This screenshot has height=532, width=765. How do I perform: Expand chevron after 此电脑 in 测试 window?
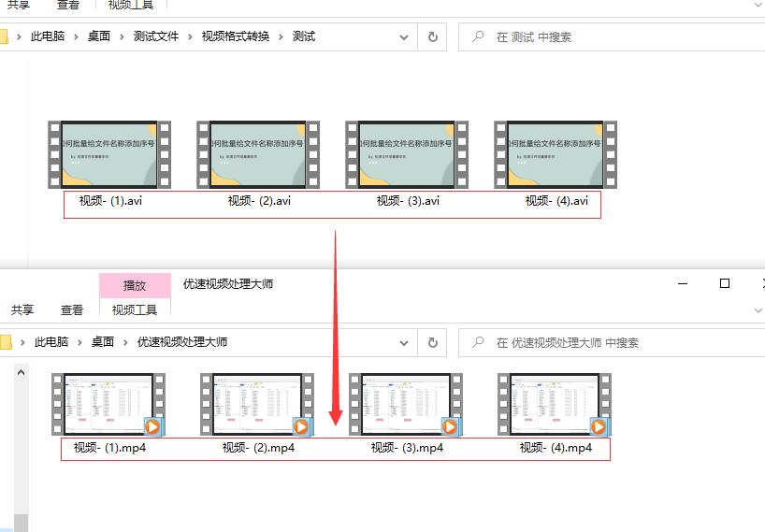(x=76, y=36)
